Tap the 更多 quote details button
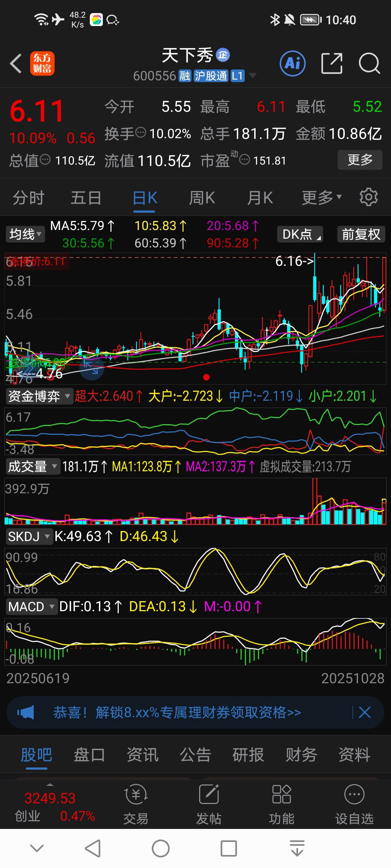Viewport: 391px width, 868px height. click(x=360, y=159)
